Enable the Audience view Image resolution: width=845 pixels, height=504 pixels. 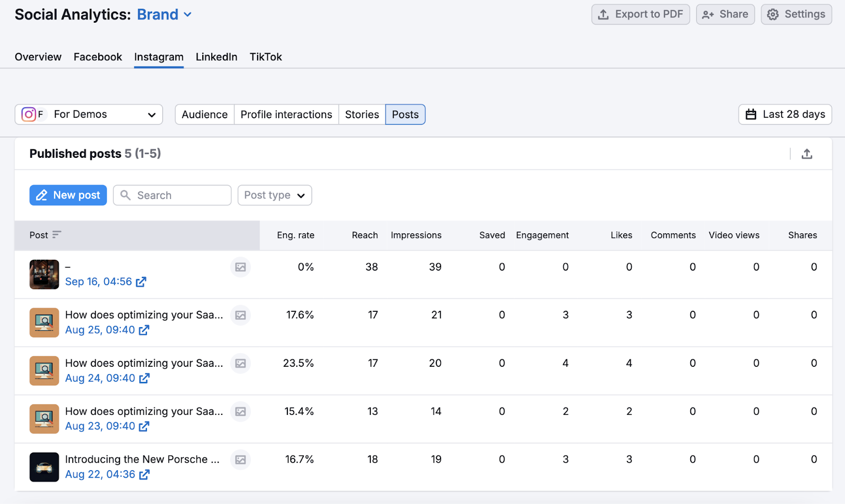click(204, 115)
